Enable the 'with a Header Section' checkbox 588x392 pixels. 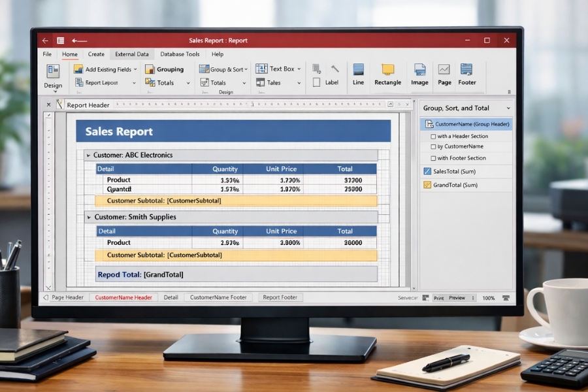[433, 137]
